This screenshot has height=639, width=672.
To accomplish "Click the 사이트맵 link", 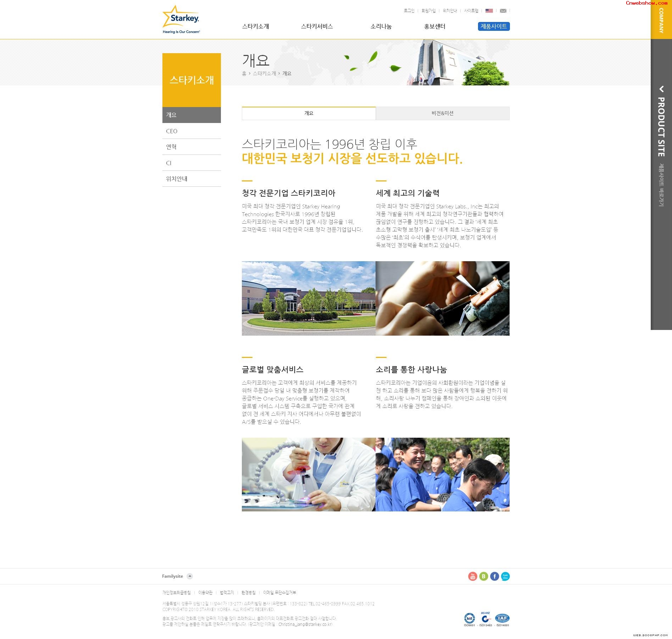I will coord(471,11).
